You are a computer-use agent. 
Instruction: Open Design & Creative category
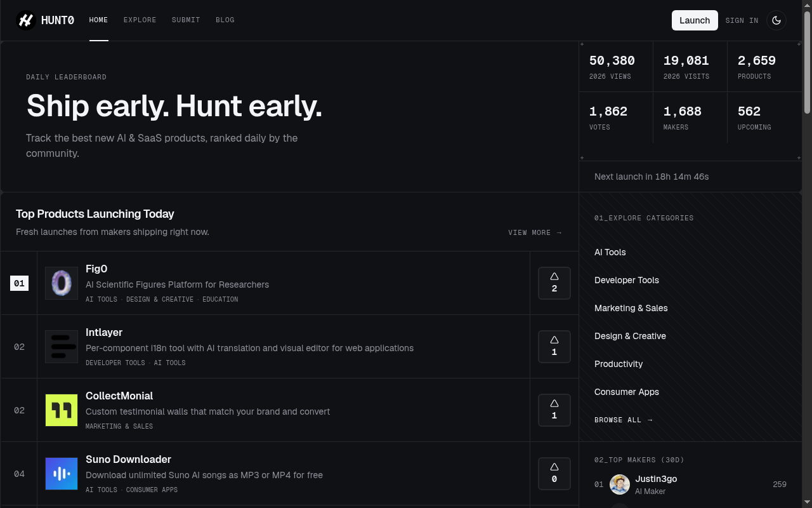[630, 336]
